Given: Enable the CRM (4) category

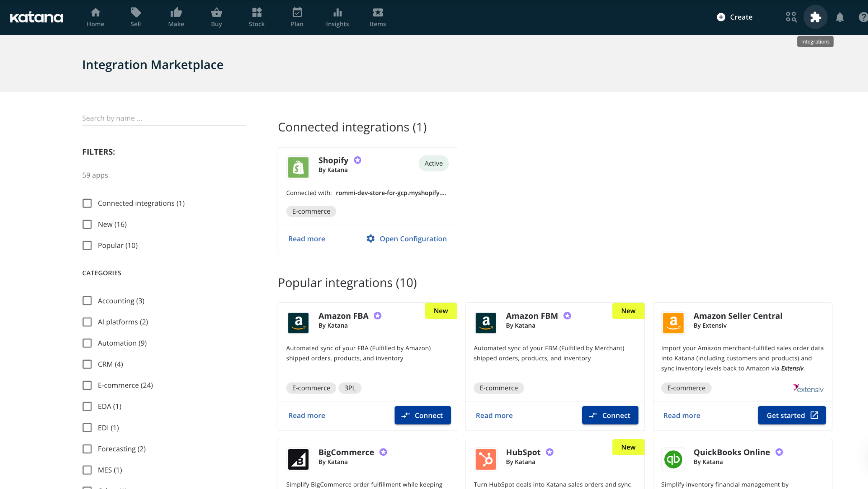Looking at the screenshot, I should coord(87,364).
